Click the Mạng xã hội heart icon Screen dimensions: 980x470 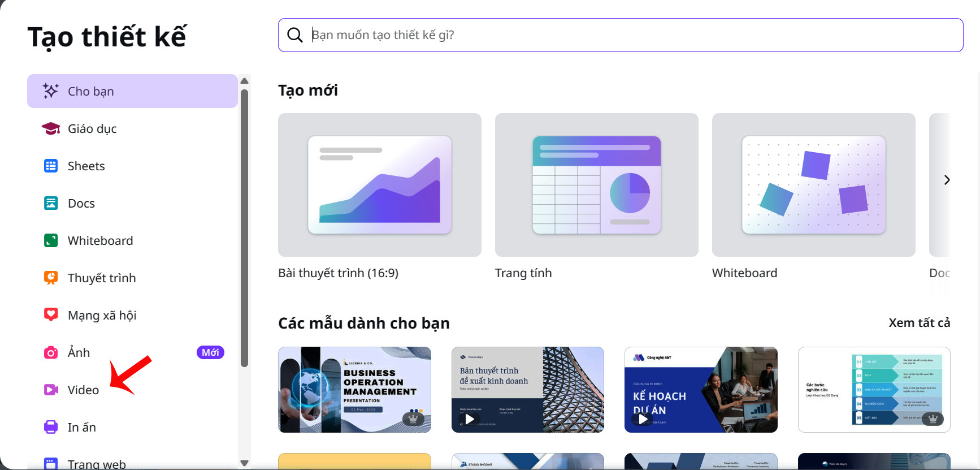coord(51,315)
